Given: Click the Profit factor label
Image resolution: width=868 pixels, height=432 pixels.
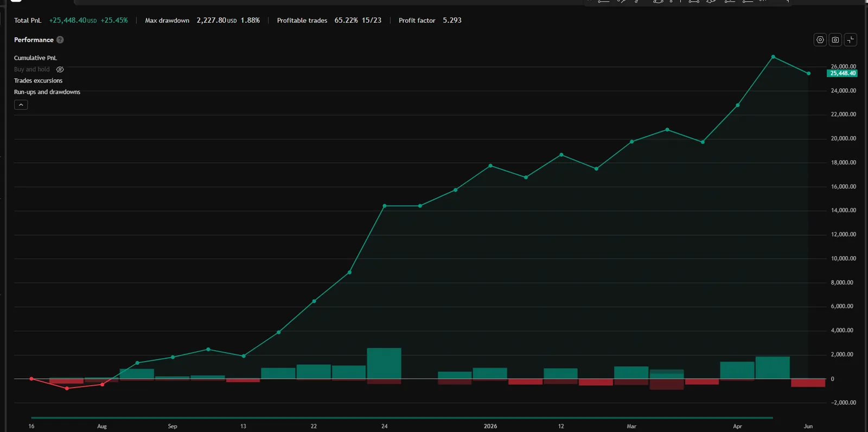Looking at the screenshot, I should coord(417,21).
